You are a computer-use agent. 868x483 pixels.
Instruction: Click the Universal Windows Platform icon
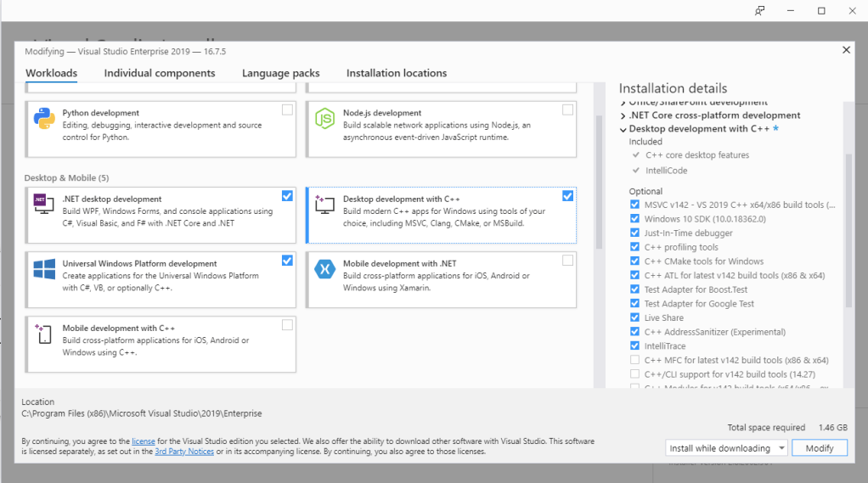[44, 269]
